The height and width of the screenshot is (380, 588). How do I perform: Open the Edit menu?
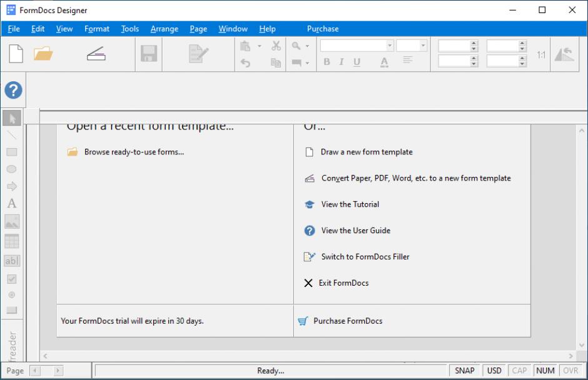click(x=38, y=29)
